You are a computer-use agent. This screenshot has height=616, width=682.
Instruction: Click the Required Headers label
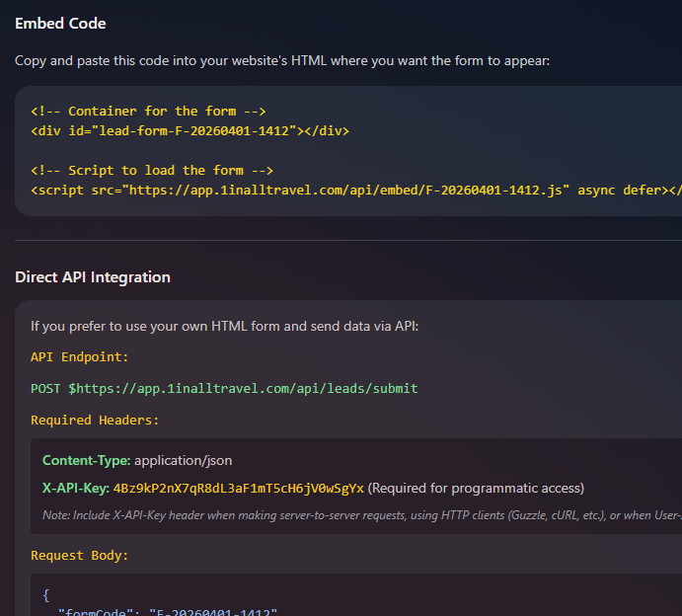(95, 421)
